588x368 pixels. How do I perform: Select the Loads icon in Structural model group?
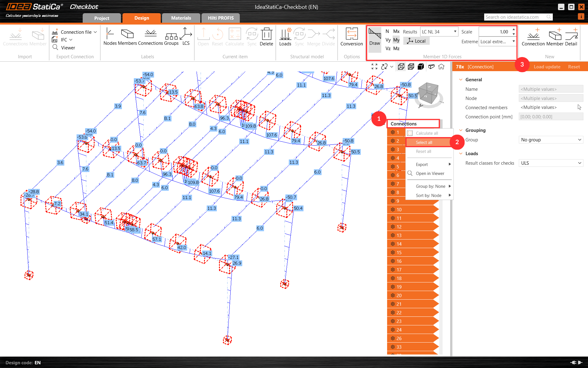click(x=285, y=36)
